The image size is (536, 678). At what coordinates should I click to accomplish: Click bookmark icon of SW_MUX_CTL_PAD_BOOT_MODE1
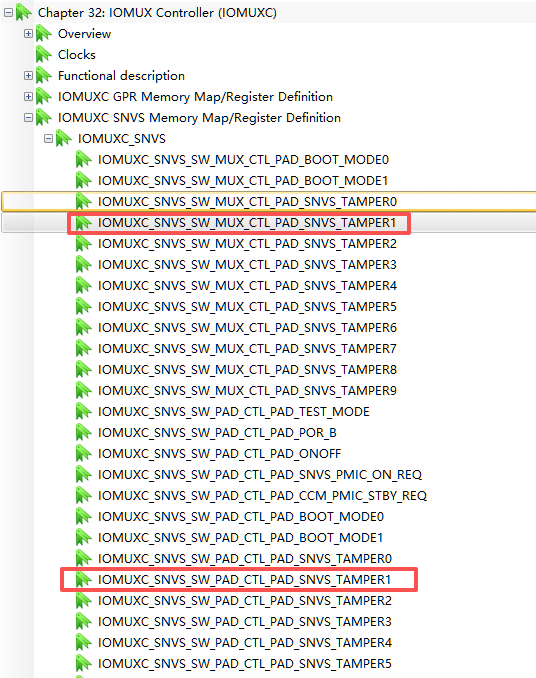pos(83,181)
